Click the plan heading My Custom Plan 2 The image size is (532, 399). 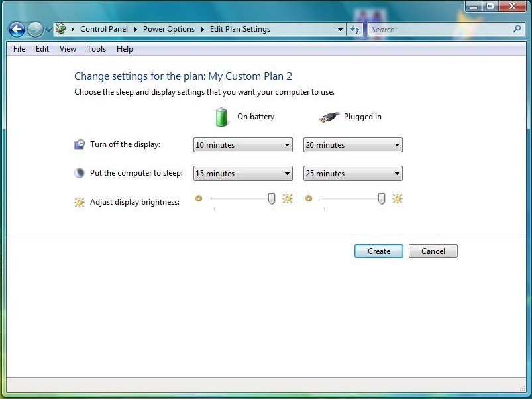(x=250, y=76)
